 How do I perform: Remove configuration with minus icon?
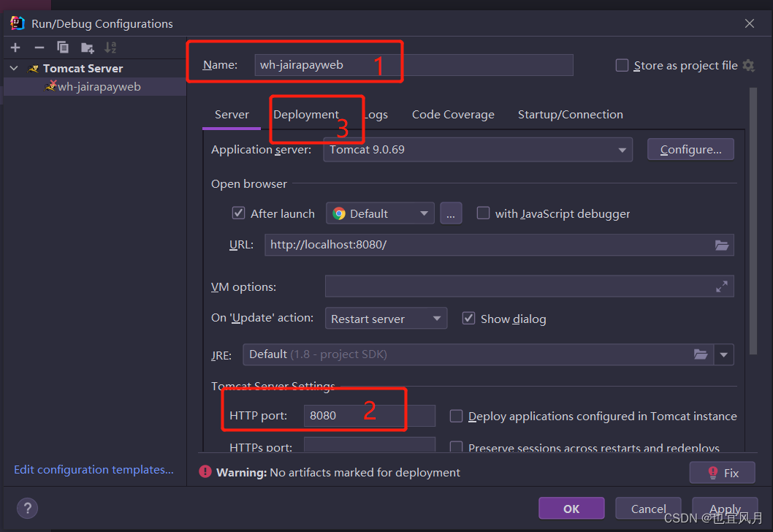[x=39, y=47]
